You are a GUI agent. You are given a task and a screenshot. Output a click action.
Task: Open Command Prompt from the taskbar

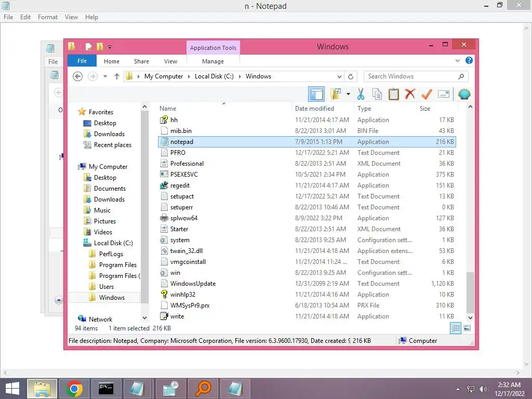[106, 389]
